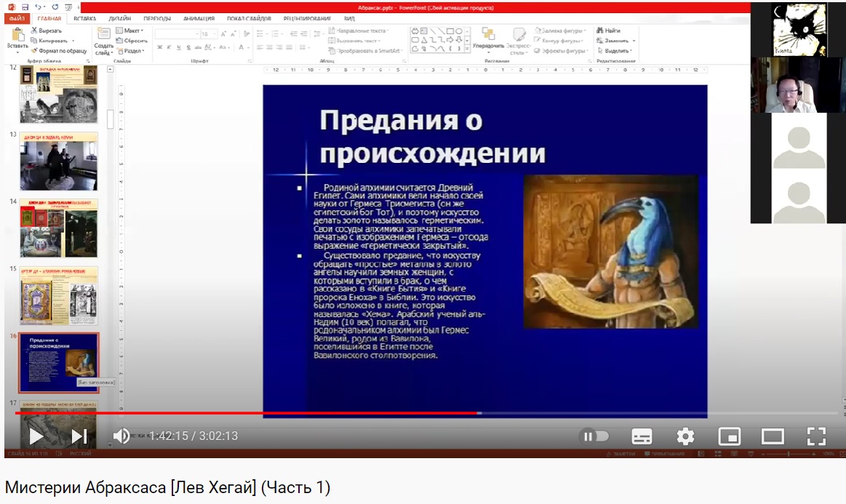Click Формат по образцу format painter
This screenshot has height=504, width=846.
pyautogui.click(x=59, y=51)
